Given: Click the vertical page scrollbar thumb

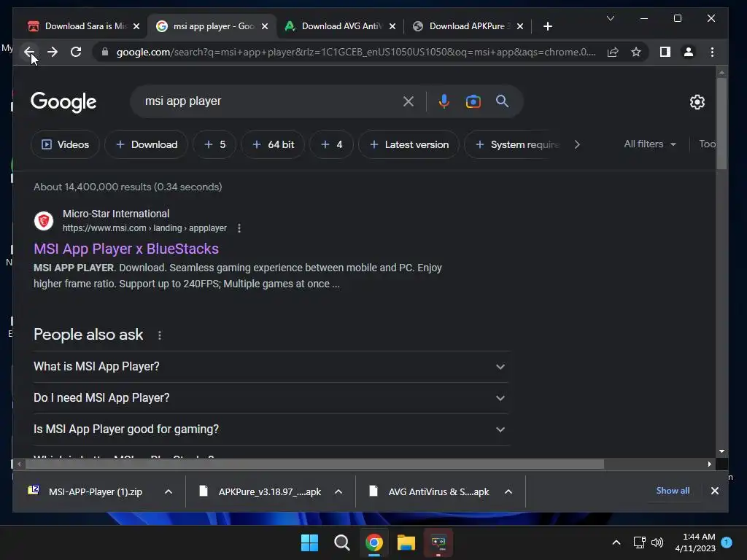Looking at the screenshot, I should coord(721,123).
